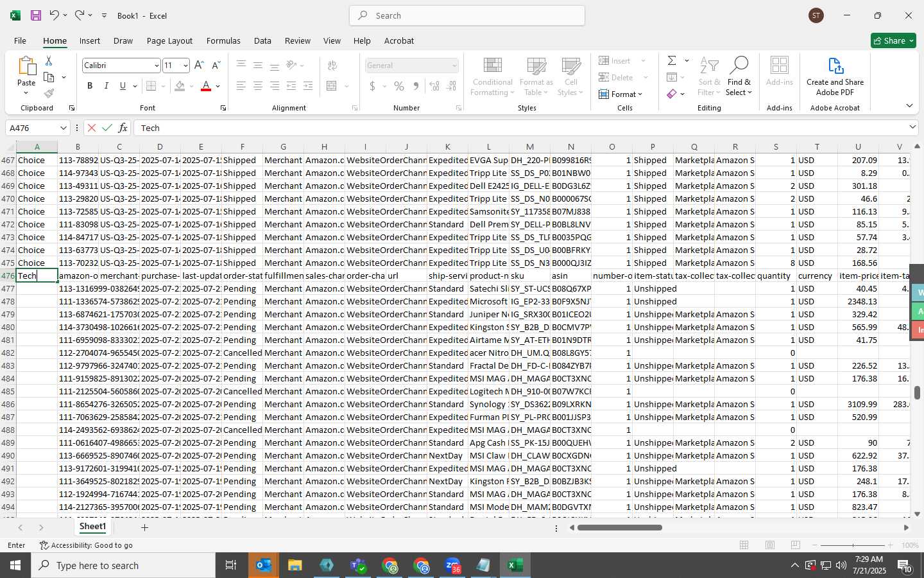Add a new sheet with the plus icon

coord(144,527)
